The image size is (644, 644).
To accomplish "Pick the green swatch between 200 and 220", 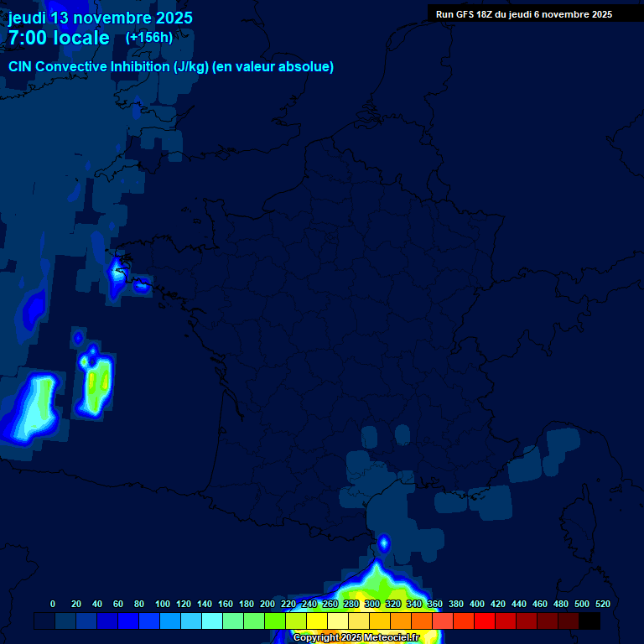I will 275,621.
